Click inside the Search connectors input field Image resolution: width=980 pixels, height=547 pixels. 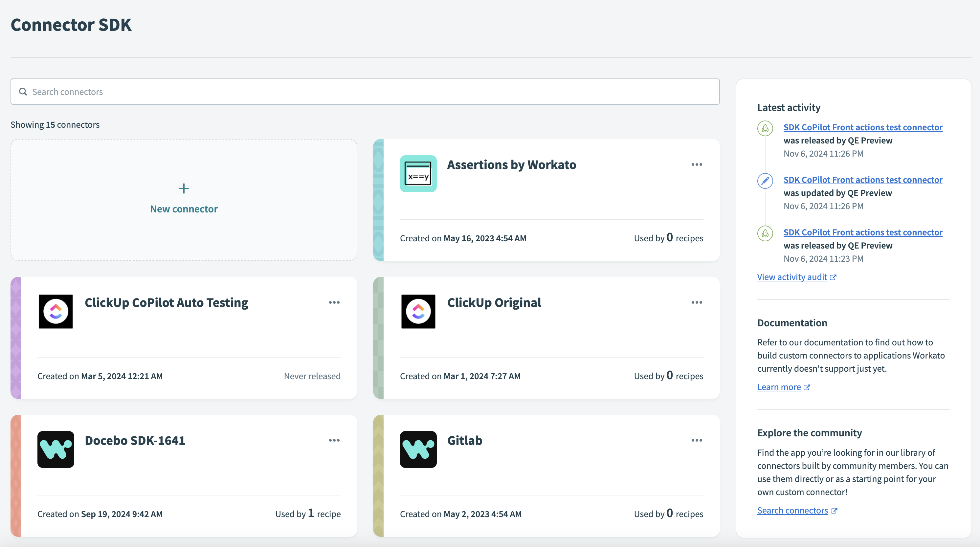coord(228,91)
